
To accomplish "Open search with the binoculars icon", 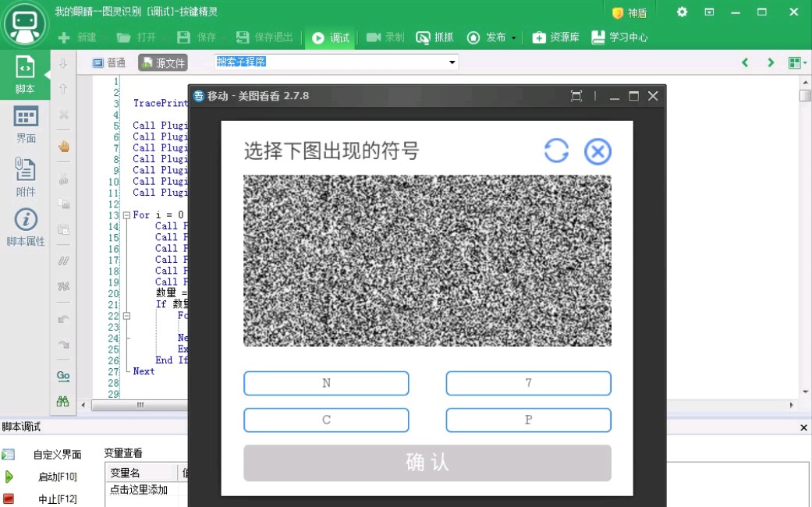I will click(62, 401).
